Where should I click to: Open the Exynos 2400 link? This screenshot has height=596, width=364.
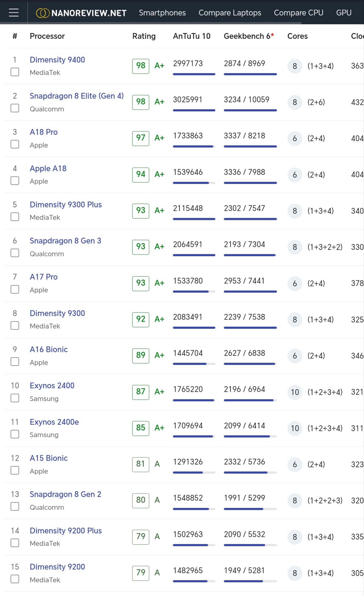pos(52,386)
